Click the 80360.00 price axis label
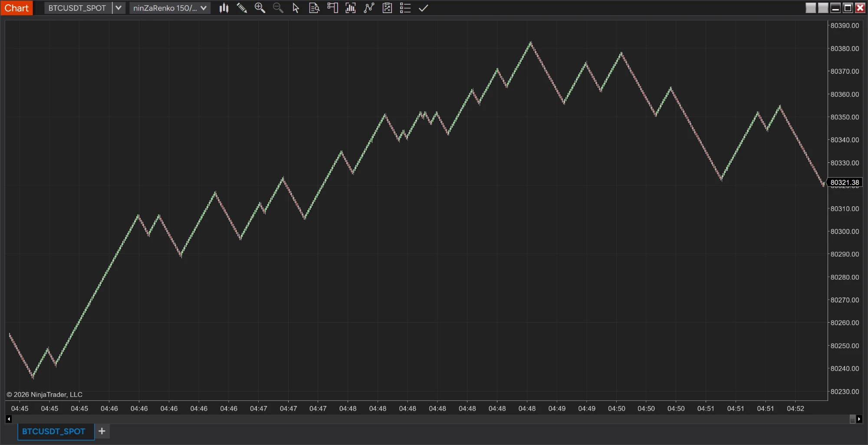Viewport: 868px width, 445px height. (x=845, y=94)
